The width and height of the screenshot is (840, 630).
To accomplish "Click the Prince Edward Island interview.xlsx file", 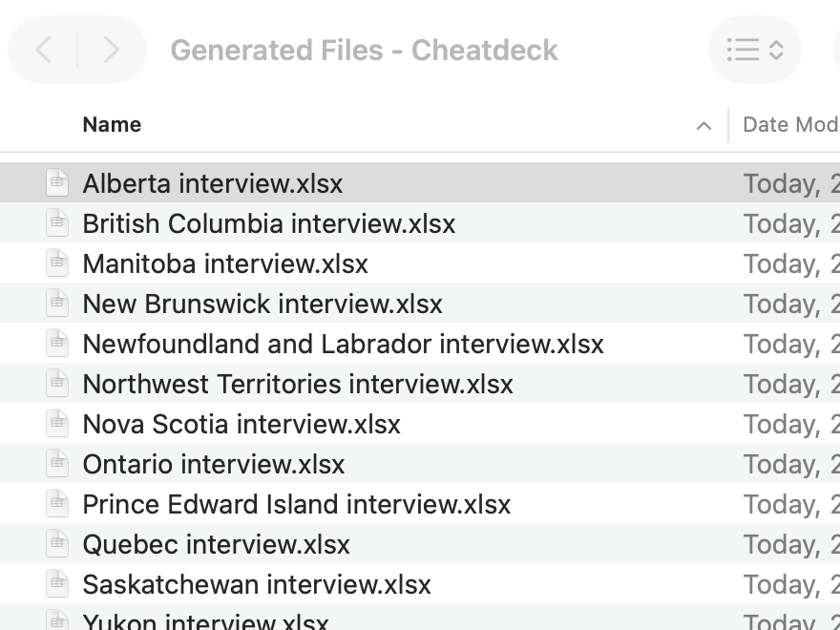I will [297, 504].
